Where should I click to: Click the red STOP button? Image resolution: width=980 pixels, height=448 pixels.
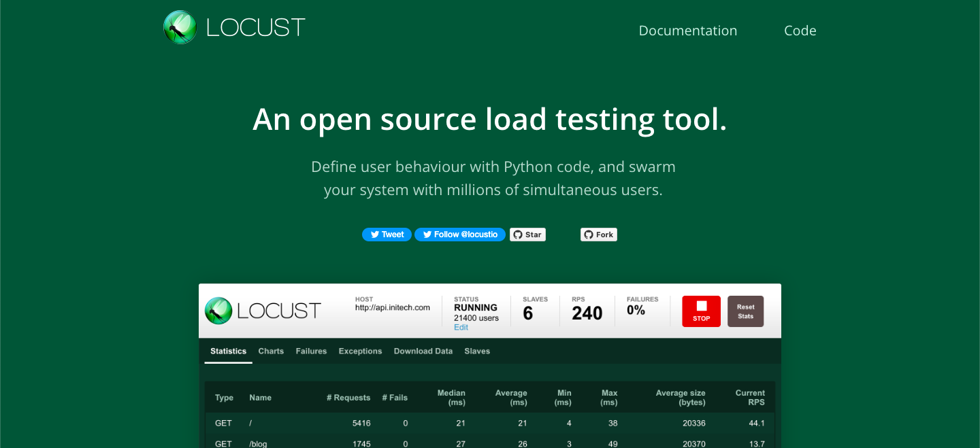click(702, 311)
